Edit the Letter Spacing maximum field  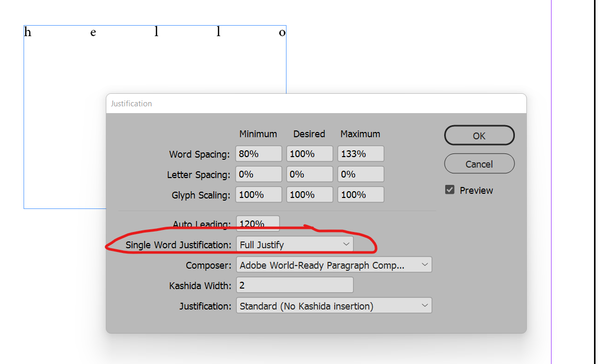360,174
